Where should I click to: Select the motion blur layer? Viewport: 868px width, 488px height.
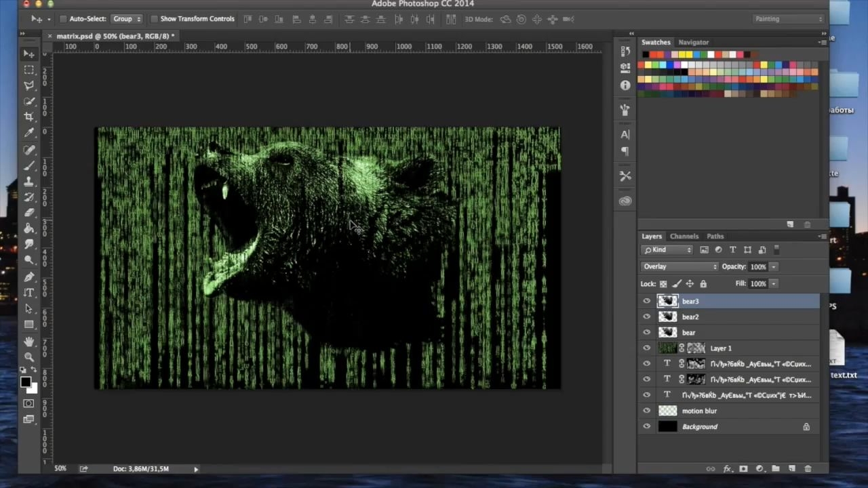click(728, 411)
